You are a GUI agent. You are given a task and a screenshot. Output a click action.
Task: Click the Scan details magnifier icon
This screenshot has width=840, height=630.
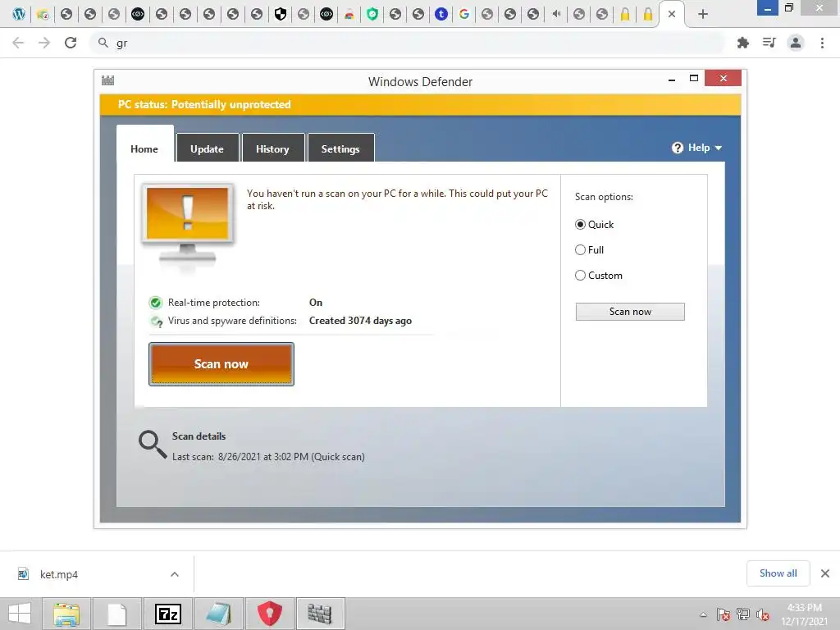[152, 445]
